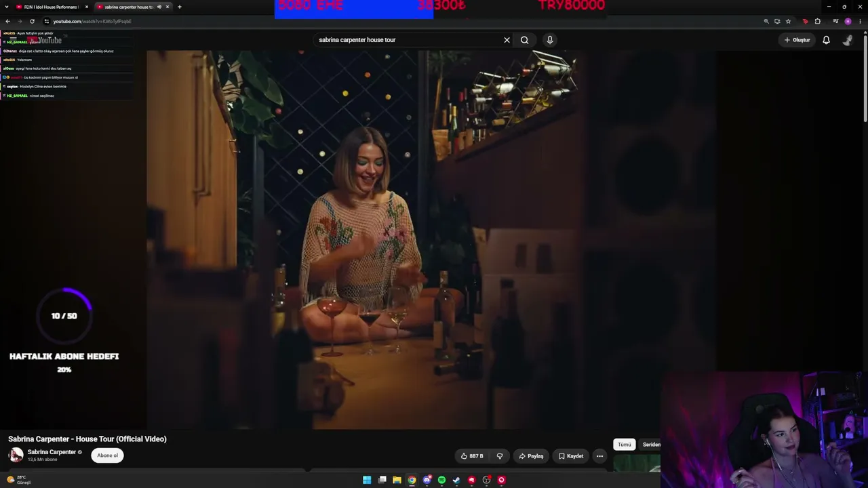Click the Oluştur create button

pyautogui.click(x=797, y=40)
